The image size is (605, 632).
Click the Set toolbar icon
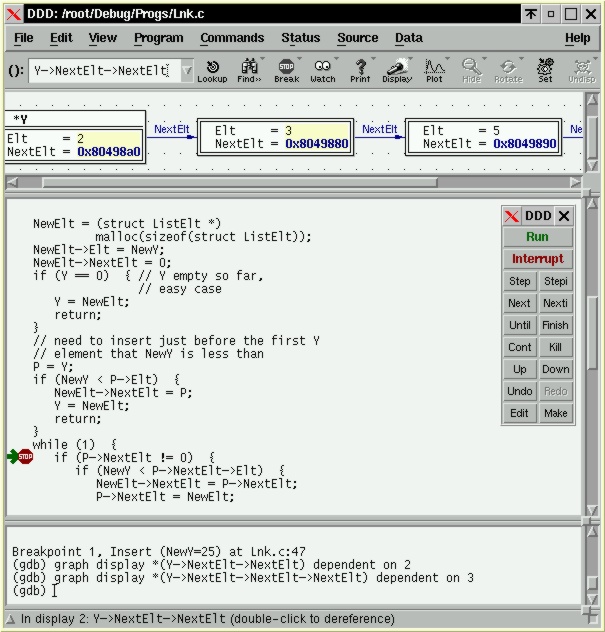[x=545, y=70]
